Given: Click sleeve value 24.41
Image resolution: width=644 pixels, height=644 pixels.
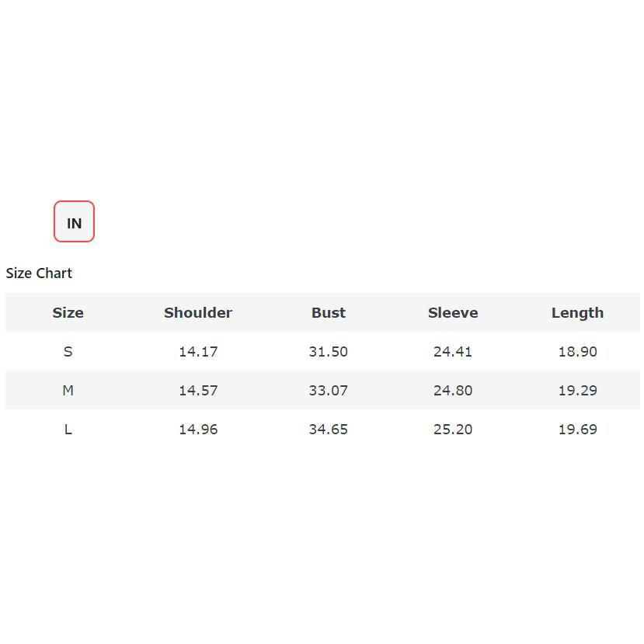Looking at the screenshot, I should [x=453, y=352].
